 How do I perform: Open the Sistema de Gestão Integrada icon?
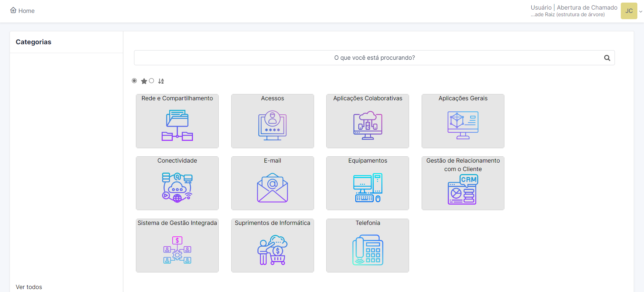click(177, 250)
